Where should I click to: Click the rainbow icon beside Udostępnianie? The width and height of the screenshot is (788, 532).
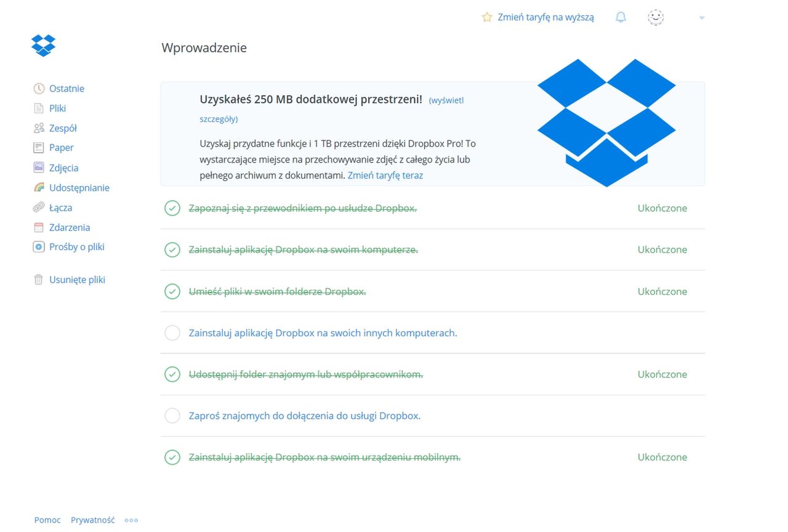[39, 188]
